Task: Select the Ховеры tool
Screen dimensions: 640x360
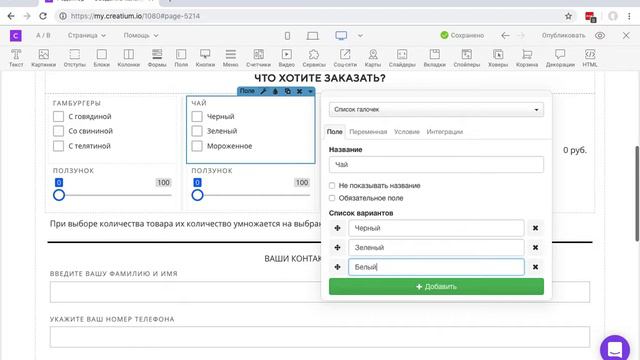Action: pyautogui.click(x=498, y=58)
